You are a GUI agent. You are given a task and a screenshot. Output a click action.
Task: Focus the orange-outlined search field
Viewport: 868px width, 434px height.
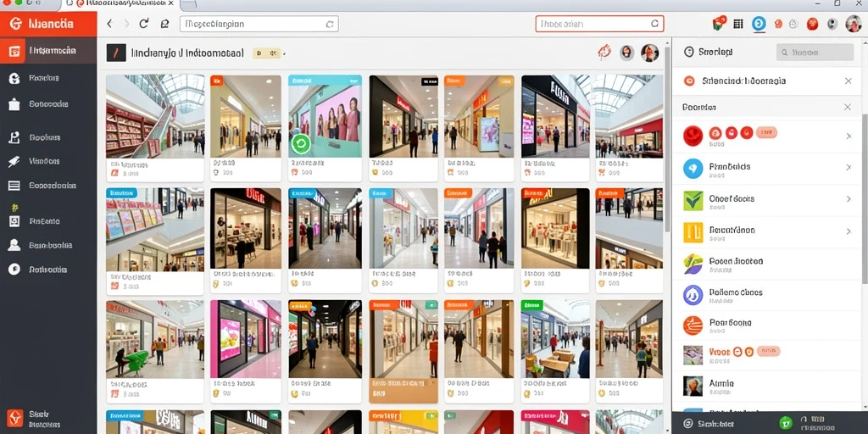[599, 24]
